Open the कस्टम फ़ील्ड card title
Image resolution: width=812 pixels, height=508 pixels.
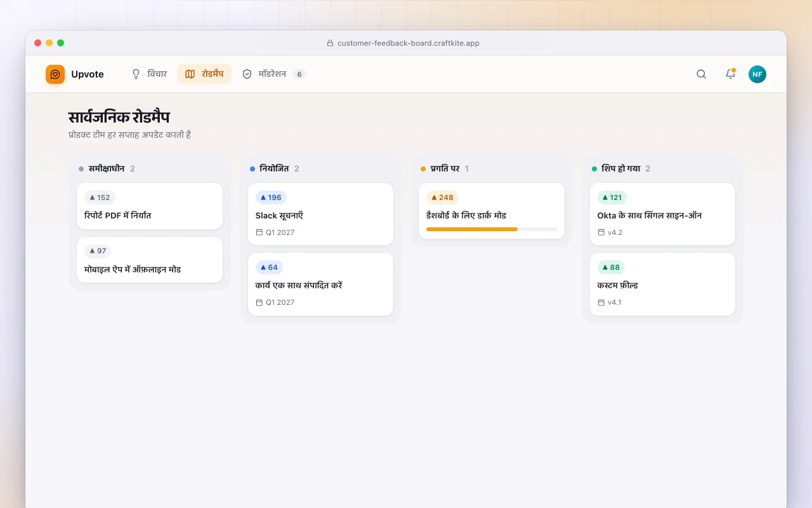pyautogui.click(x=618, y=286)
